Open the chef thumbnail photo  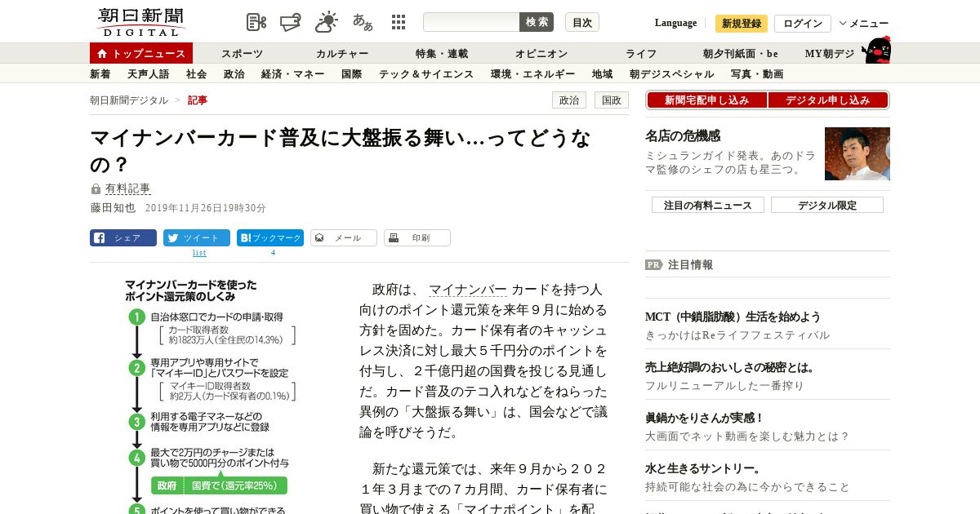tap(857, 153)
